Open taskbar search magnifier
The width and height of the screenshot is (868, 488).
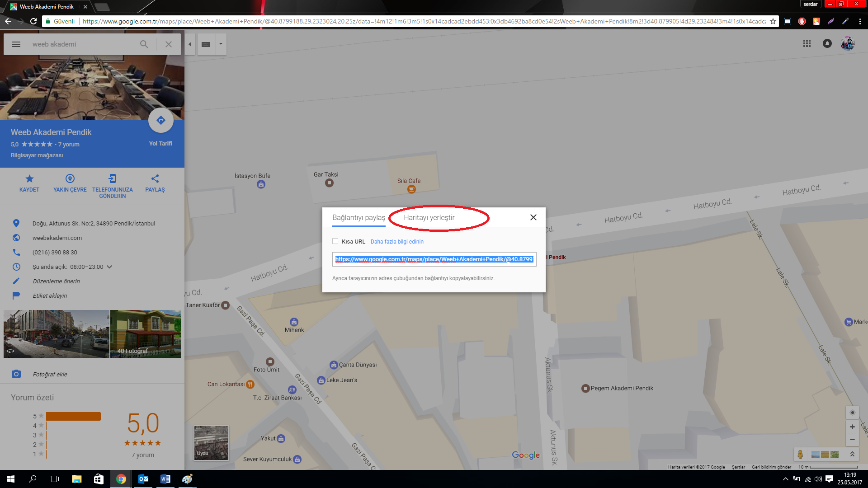(33, 479)
